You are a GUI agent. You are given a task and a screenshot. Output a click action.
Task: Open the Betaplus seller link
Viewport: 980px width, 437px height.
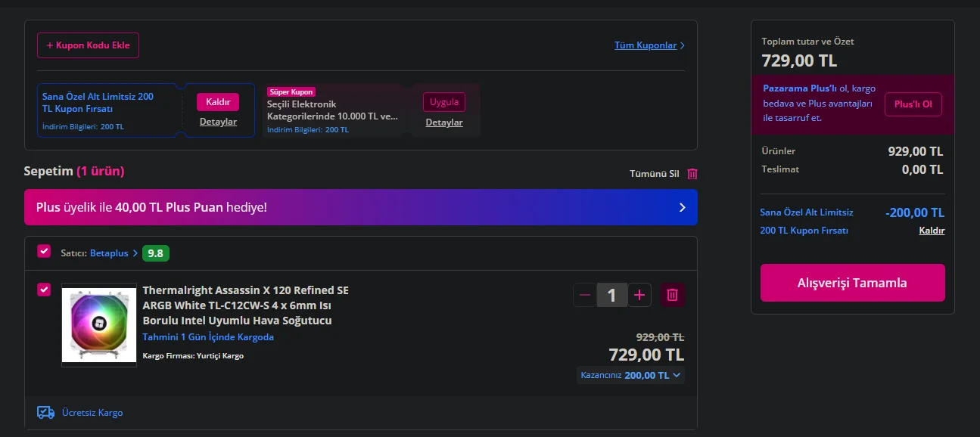coord(109,253)
